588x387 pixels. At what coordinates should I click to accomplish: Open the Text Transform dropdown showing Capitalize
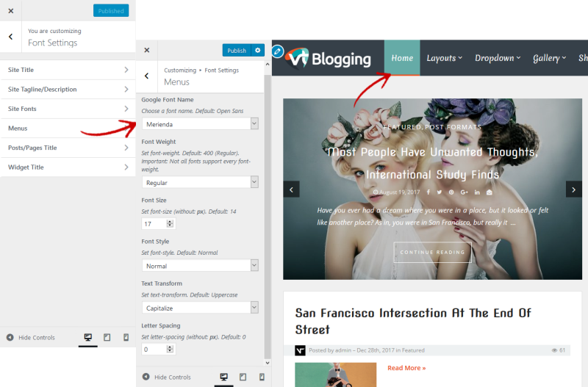coord(200,308)
